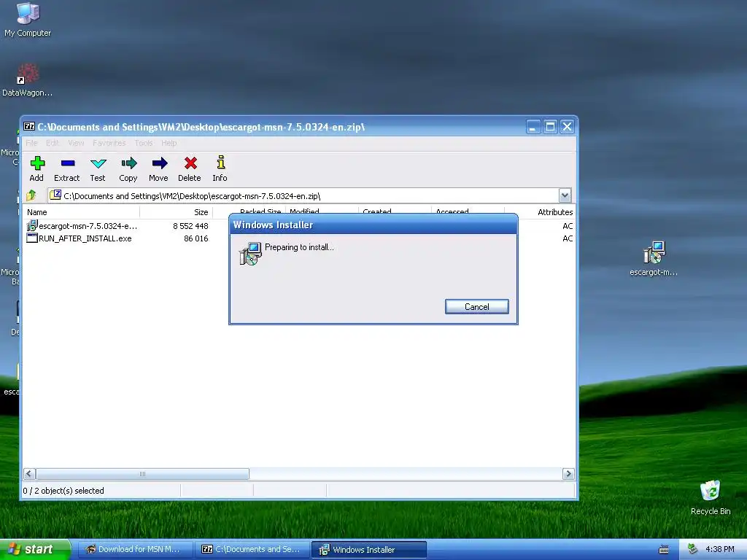
Task: Close the 7-Zip window
Action: [x=567, y=127]
